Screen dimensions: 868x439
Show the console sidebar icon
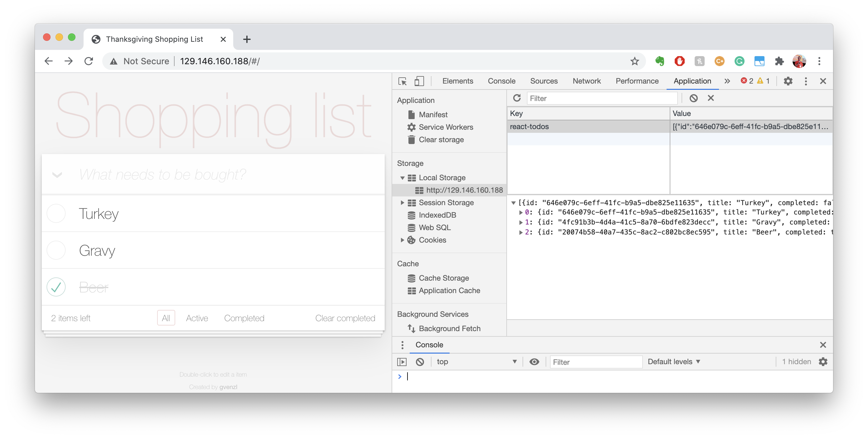pos(402,362)
